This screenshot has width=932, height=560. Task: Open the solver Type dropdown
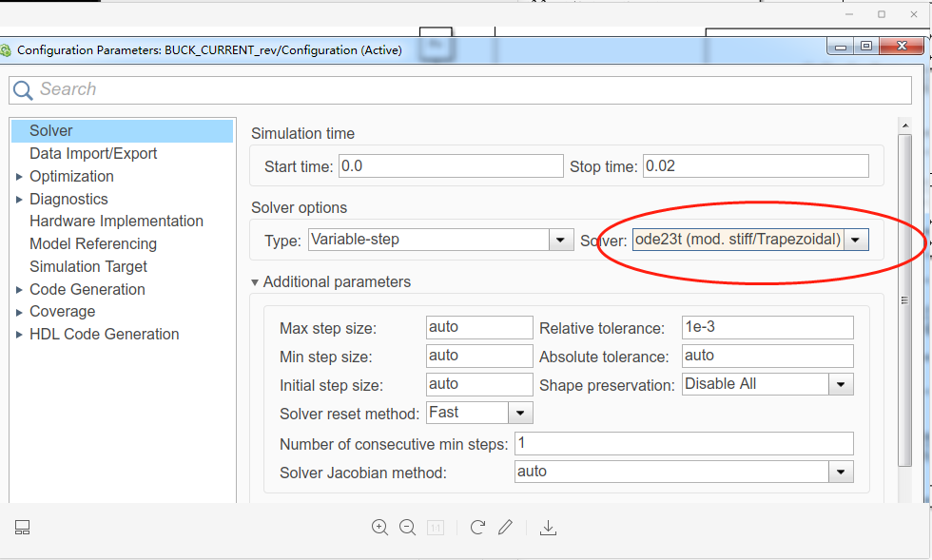560,241
